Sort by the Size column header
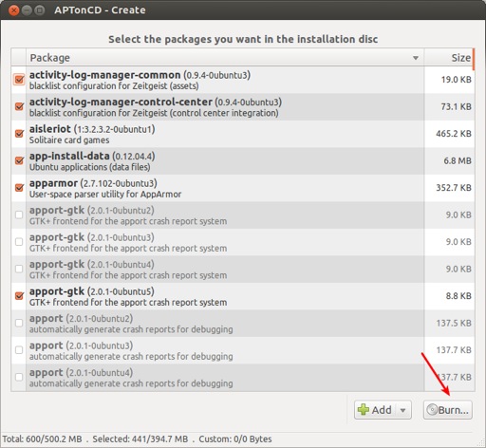 point(449,58)
